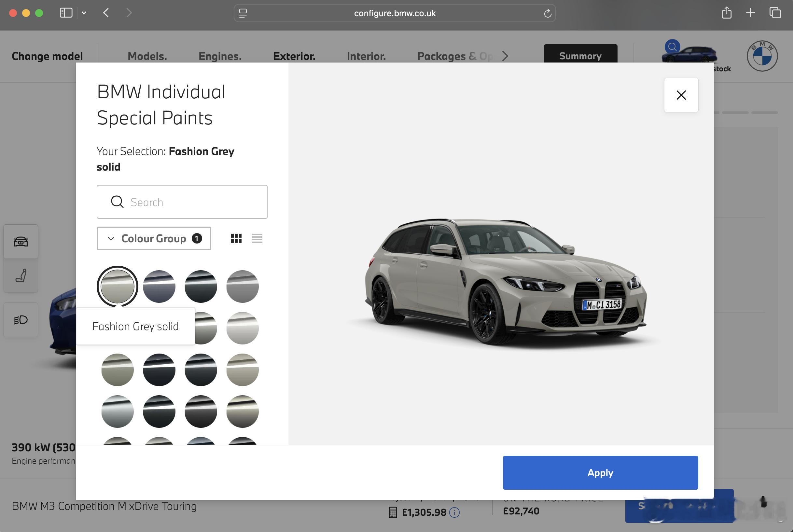Go forward in Safari
The image size is (793, 532).
click(x=129, y=13)
